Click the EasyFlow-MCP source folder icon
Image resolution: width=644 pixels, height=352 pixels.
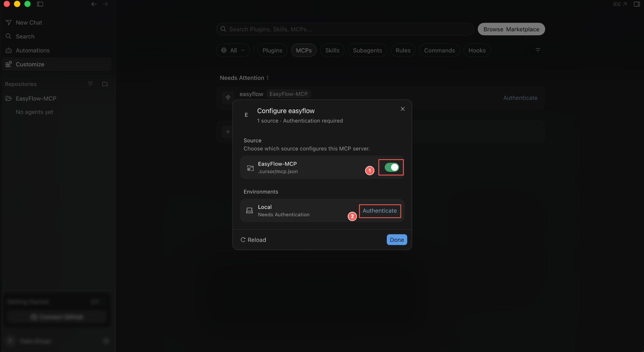pos(250,168)
